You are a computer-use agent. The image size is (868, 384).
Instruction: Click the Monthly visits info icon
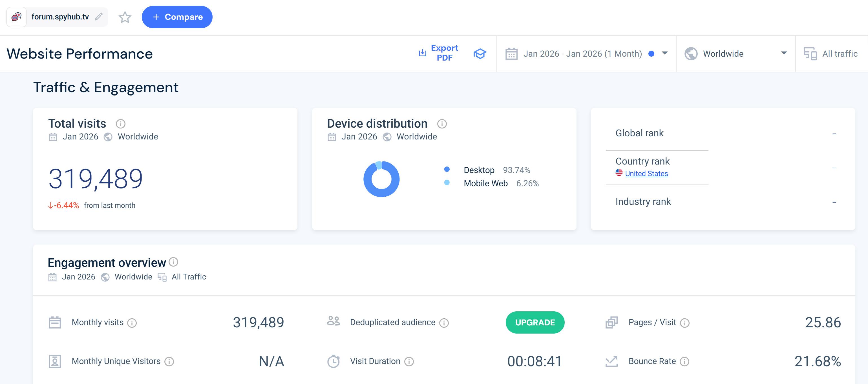(132, 323)
